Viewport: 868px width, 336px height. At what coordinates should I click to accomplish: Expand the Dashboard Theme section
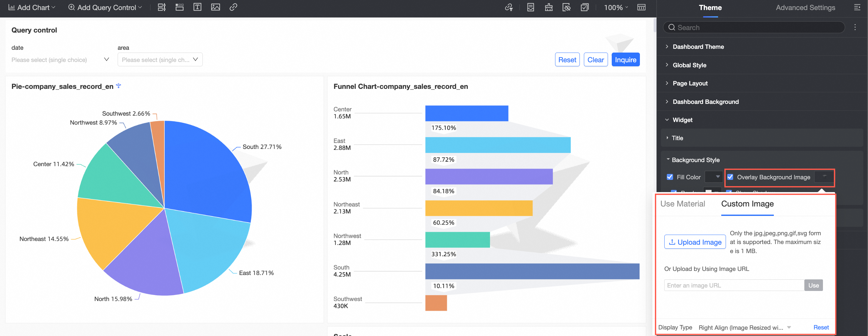pos(698,47)
